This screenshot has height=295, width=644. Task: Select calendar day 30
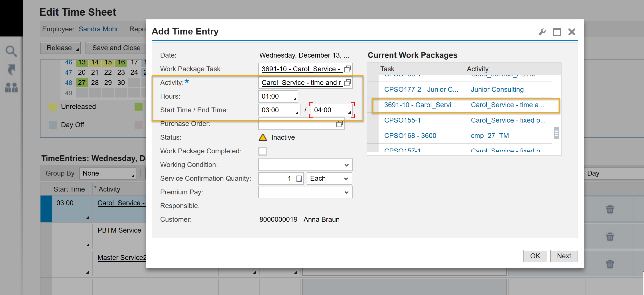[x=121, y=83]
